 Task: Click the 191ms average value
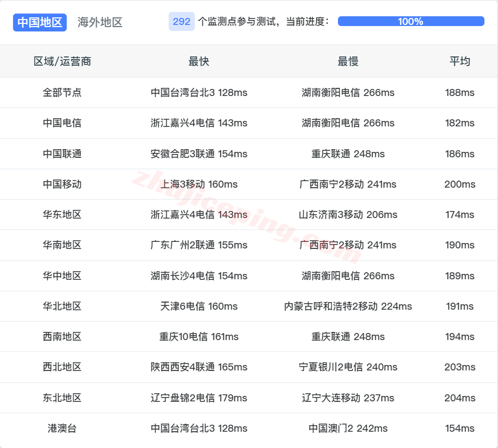[x=459, y=306]
